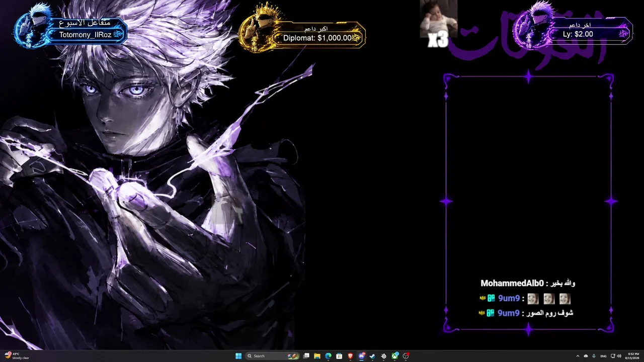Click the MohammedAlb0 chat message

pos(528,284)
